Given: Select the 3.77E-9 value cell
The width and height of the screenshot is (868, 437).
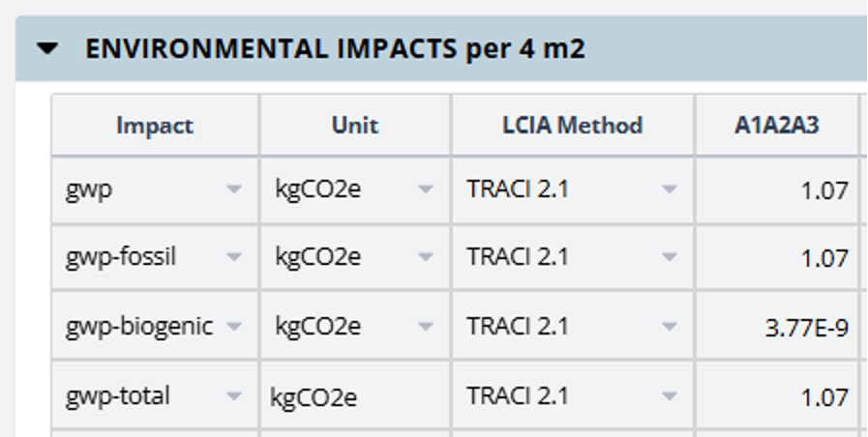Looking at the screenshot, I should (806, 328).
